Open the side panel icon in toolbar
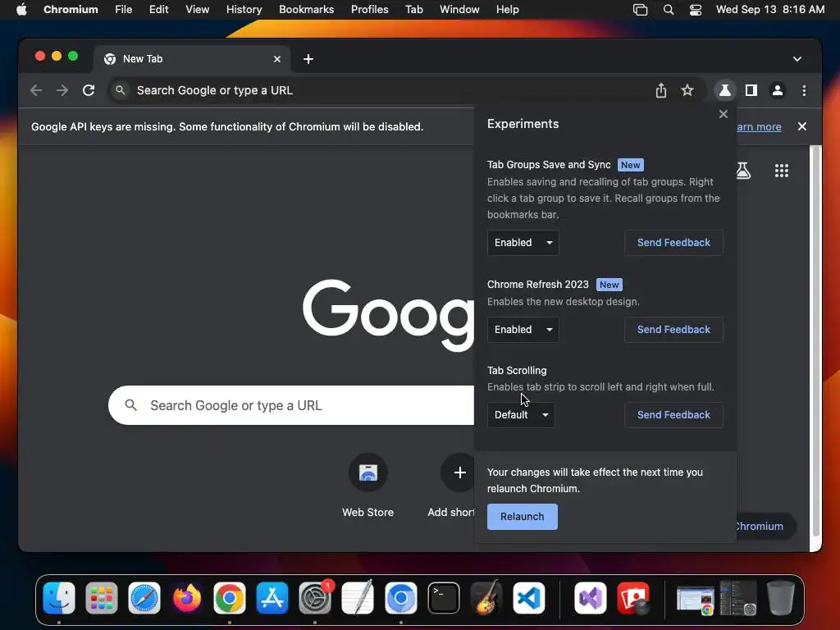The height and width of the screenshot is (630, 840). [x=751, y=90]
